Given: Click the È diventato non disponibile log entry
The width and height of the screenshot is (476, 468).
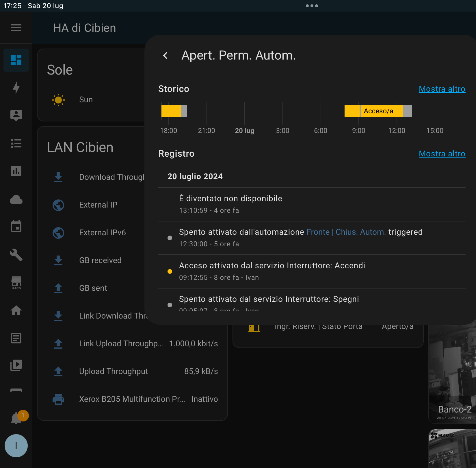Looking at the screenshot, I should pyautogui.click(x=312, y=204).
